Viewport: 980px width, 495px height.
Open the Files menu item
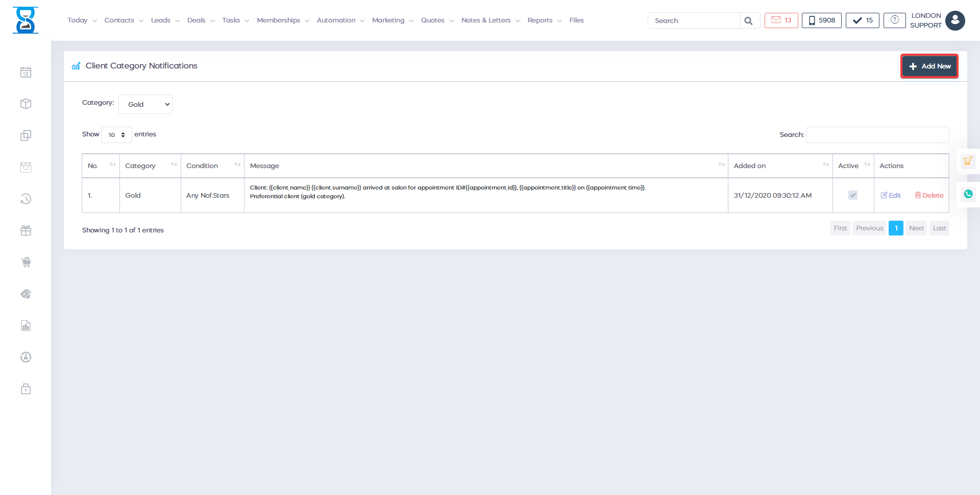[x=576, y=20]
